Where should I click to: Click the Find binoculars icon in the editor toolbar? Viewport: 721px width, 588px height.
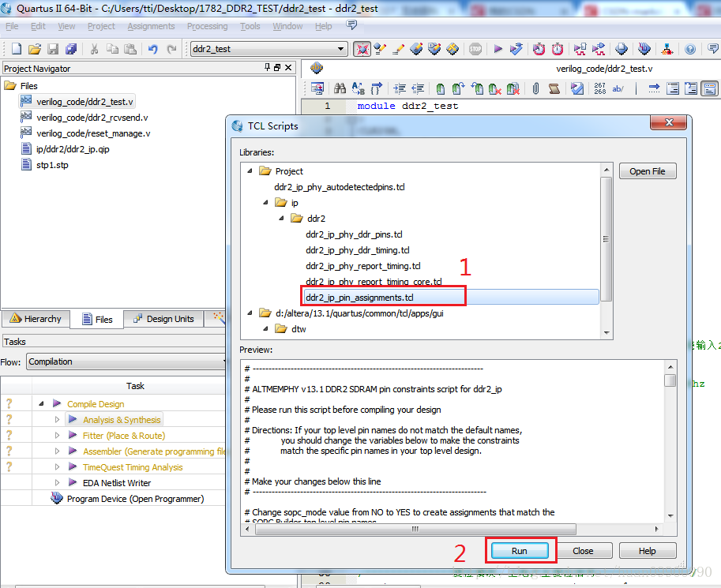[x=340, y=88]
